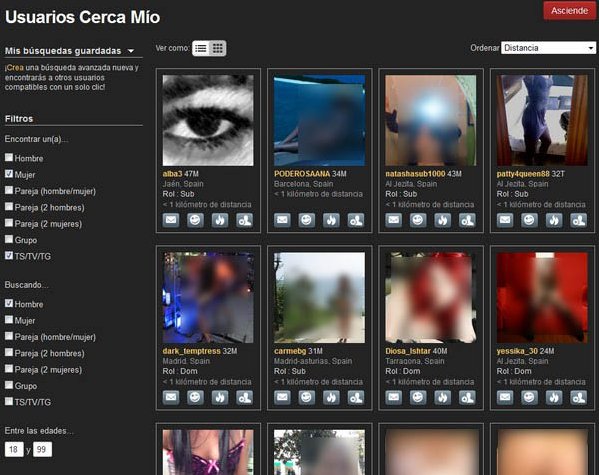
Task: Tick Mujer under Buscando
Action: 9,320
